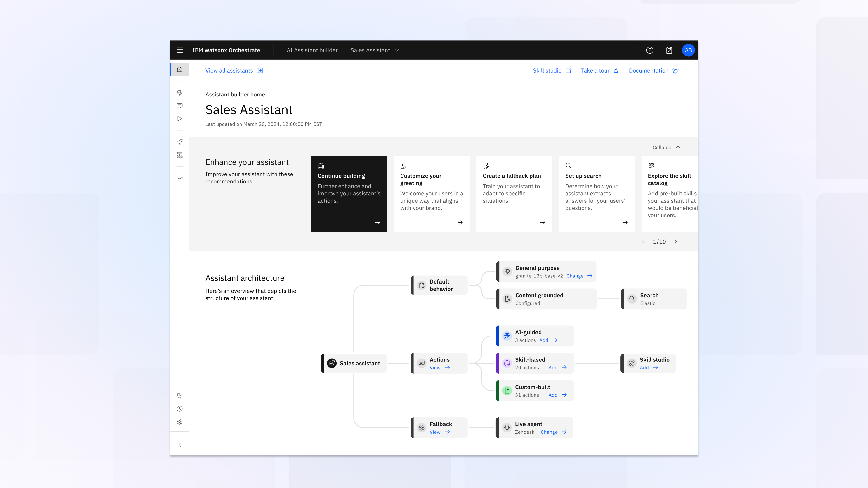Click the chat/conversations panel icon
This screenshot has height=488, width=868.
tap(179, 106)
